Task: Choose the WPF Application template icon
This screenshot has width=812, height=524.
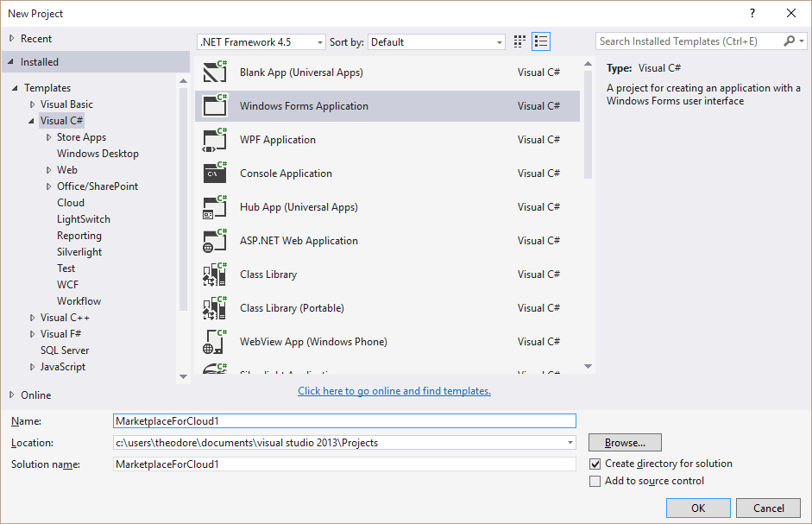Action: [215, 140]
